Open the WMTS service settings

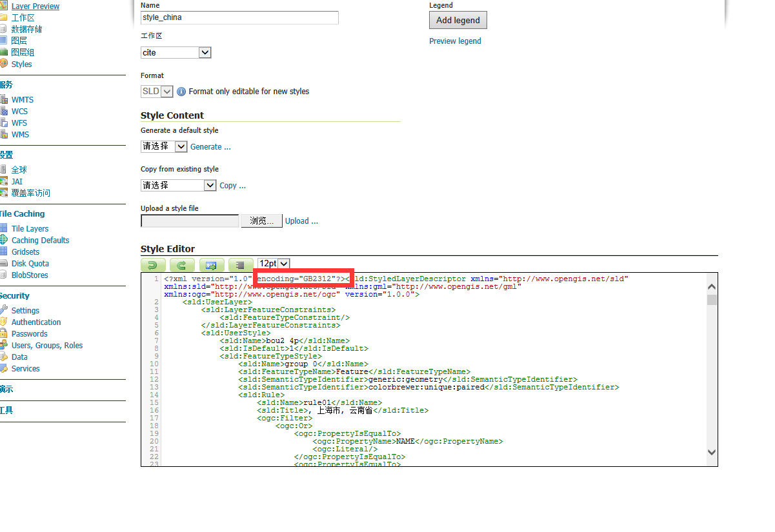(23, 99)
